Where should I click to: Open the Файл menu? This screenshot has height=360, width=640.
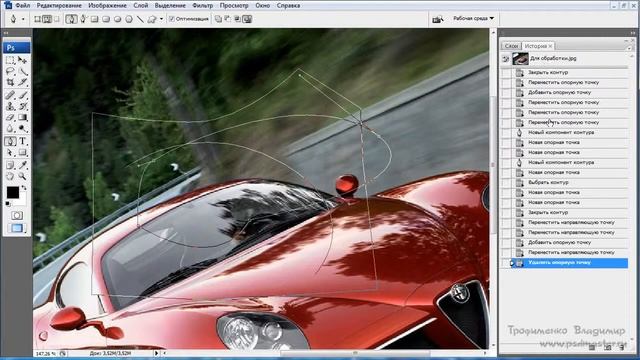[x=23, y=5]
